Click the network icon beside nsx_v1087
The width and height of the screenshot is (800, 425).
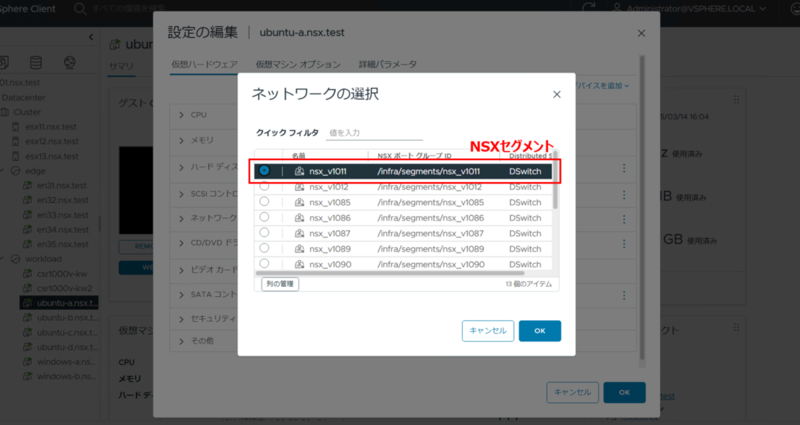click(299, 234)
